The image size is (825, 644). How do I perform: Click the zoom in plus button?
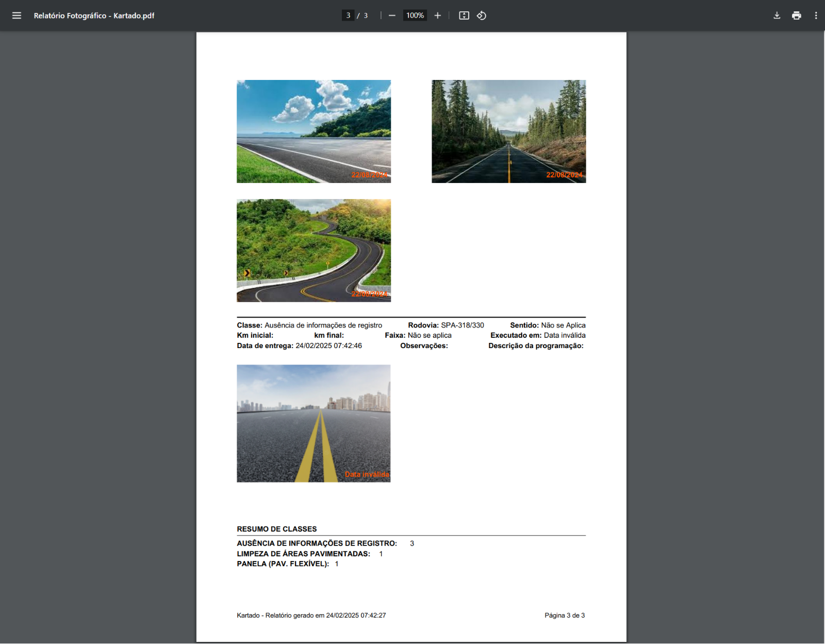pyautogui.click(x=437, y=15)
